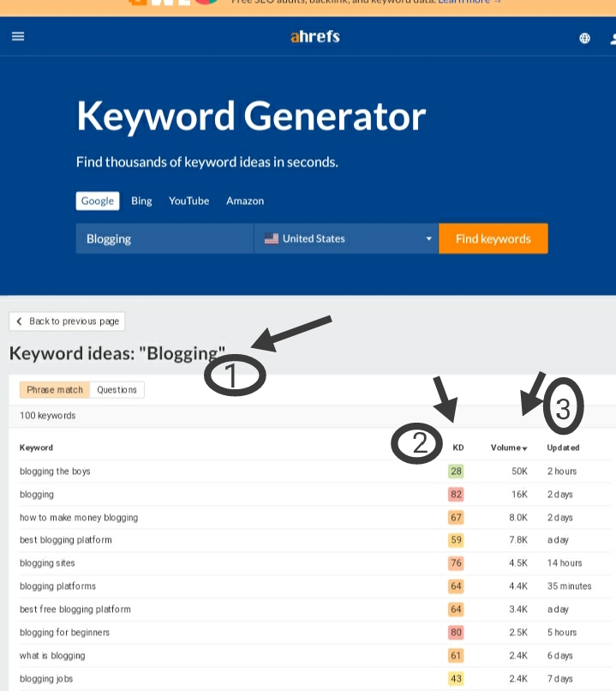The width and height of the screenshot is (616, 691).
Task: Open the United States country dropdown
Action: tap(346, 238)
